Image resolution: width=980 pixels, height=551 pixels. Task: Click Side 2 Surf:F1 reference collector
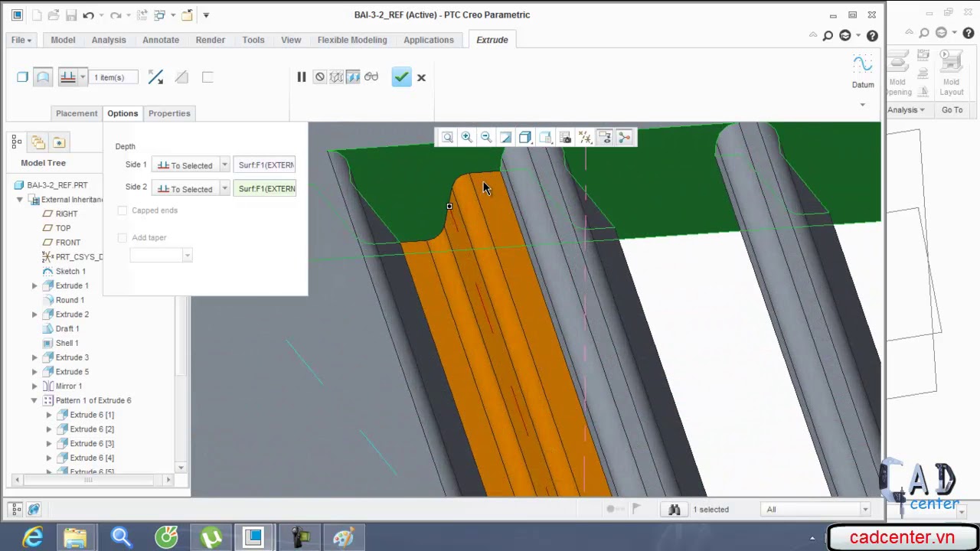pos(265,189)
